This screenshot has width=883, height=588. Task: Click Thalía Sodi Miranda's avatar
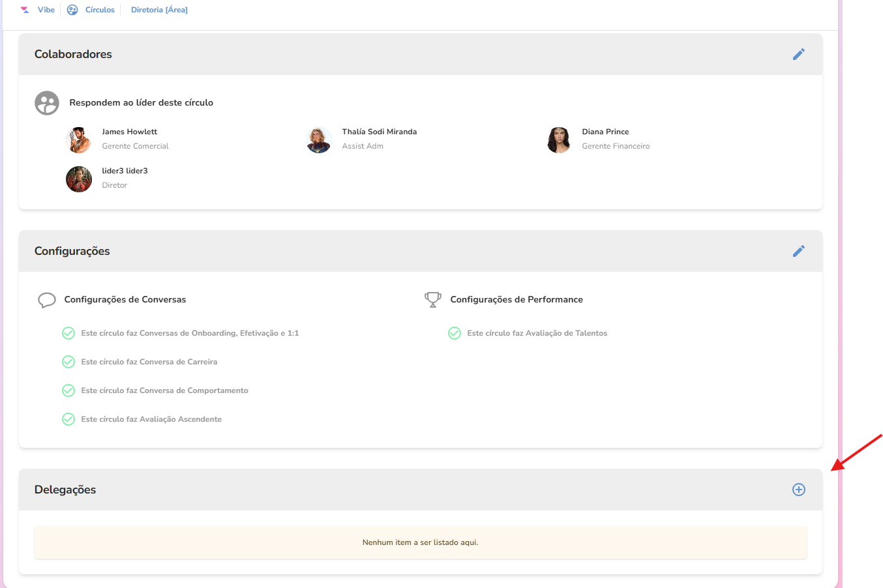point(319,140)
